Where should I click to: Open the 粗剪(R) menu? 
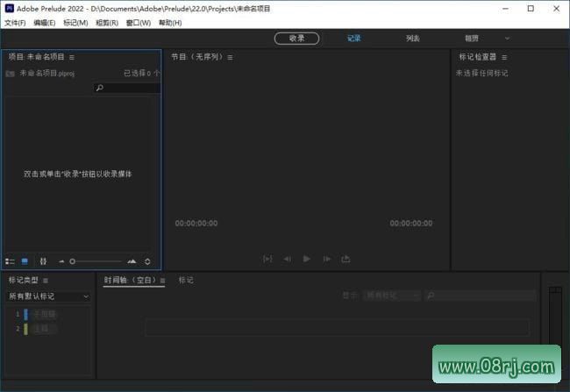click(107, 23)
